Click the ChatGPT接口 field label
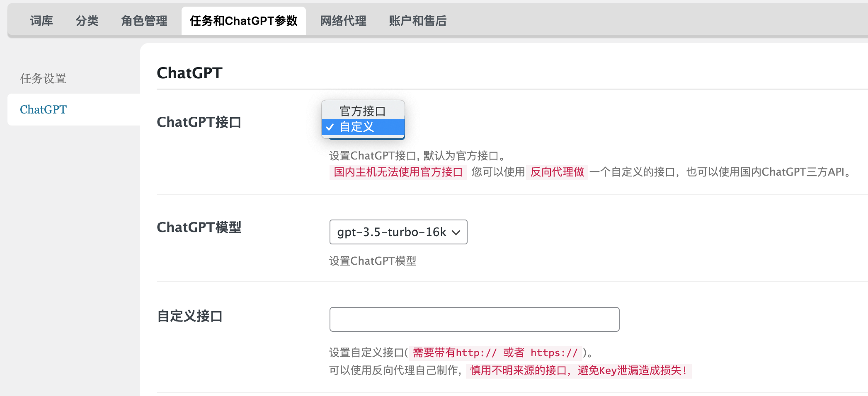The image size is (868, 396). click(x=199, y=122)
